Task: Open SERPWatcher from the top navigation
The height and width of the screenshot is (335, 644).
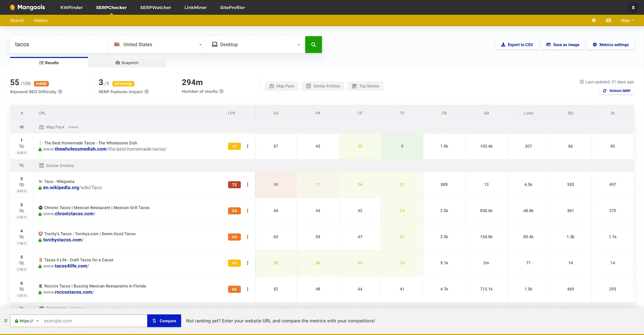Action: click(x=155, y=7)
